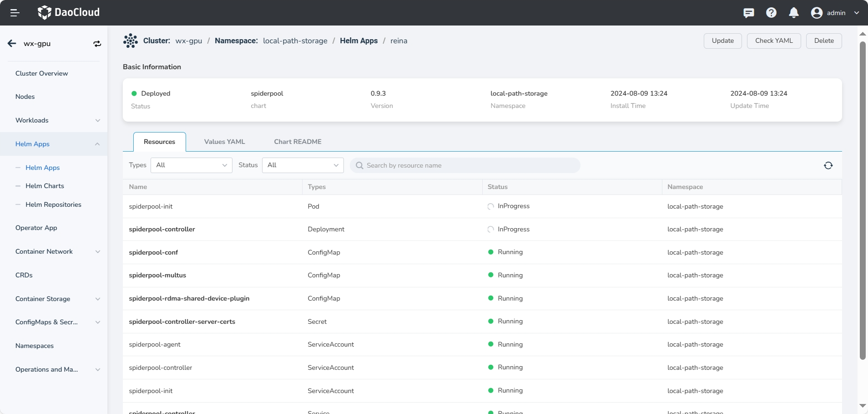Image resolution: width=868 pixels, height=414 pixels.
Task: Click the Check YAML button
Action: (x=773, y=41)
